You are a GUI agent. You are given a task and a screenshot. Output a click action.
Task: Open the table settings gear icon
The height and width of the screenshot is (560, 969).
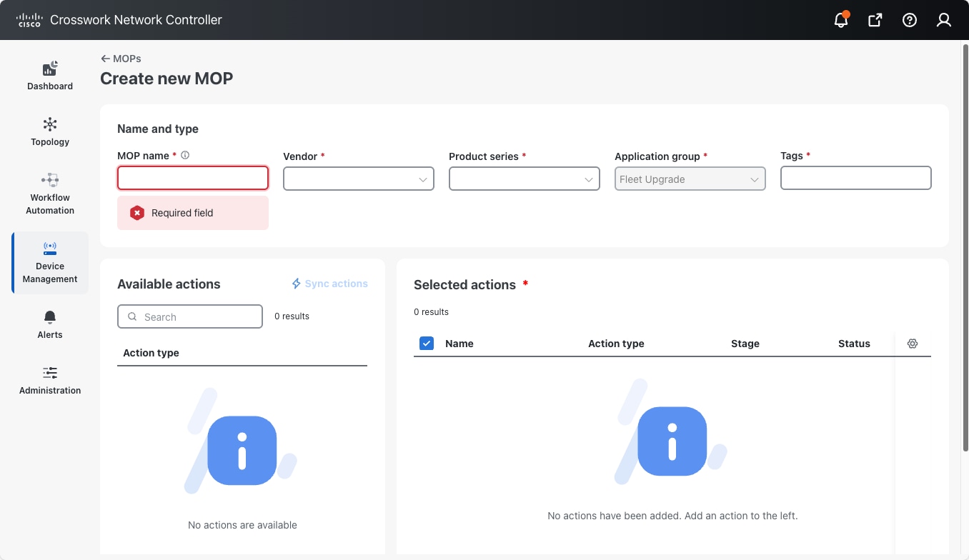tap(913, 344)
